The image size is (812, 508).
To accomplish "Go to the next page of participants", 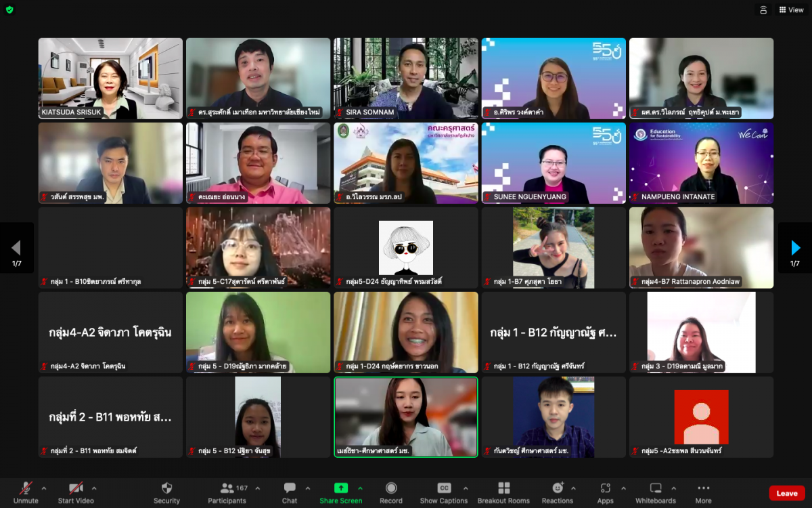I will coord(795,248).
